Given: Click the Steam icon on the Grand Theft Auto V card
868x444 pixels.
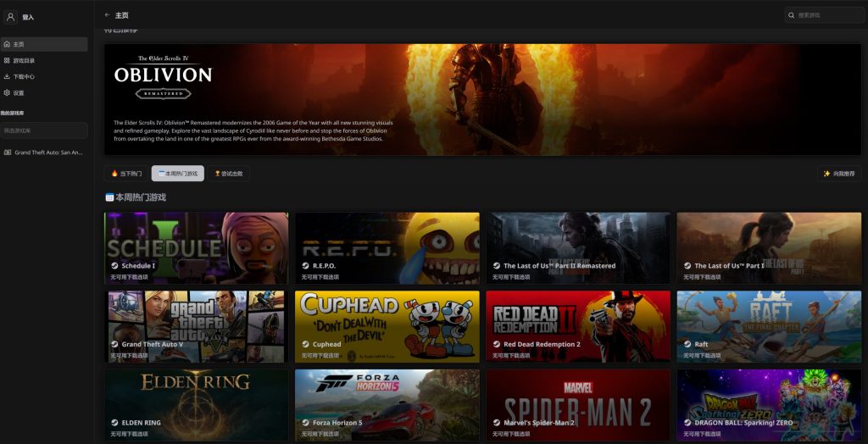Looking at the screenshot, I should click(114, 344).
